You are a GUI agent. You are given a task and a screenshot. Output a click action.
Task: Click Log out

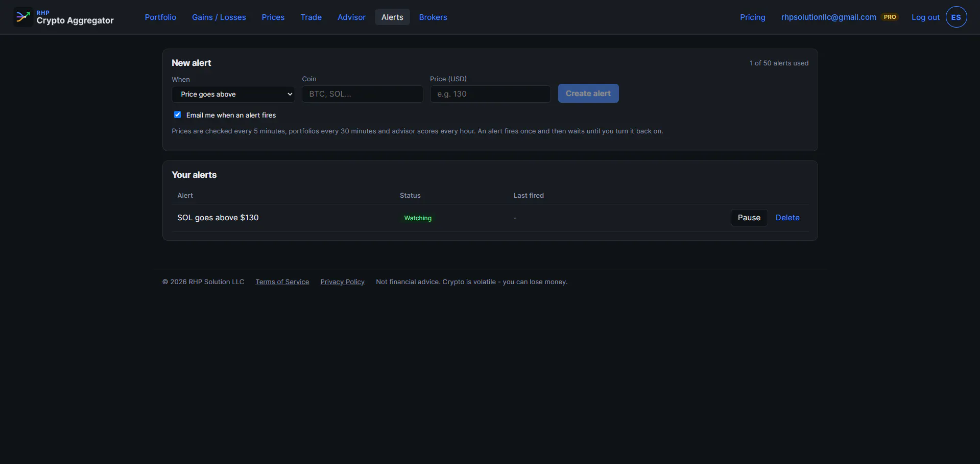[925, 17]
